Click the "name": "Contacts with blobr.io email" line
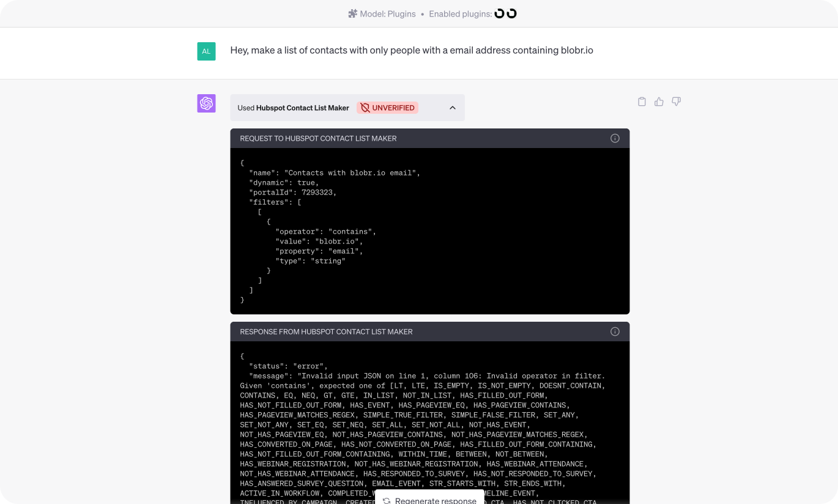 pyautogui.click(x=335, y=172)
